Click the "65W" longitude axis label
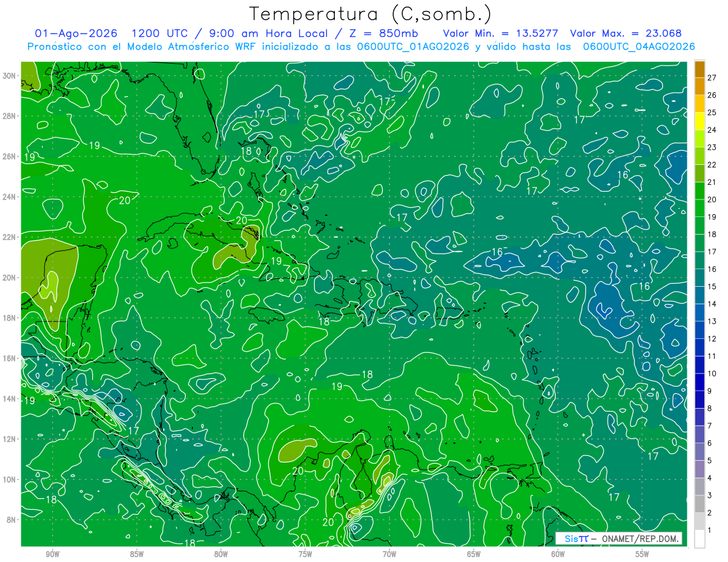The width and height of the screenshot is (728, 562). click(474, 554)
